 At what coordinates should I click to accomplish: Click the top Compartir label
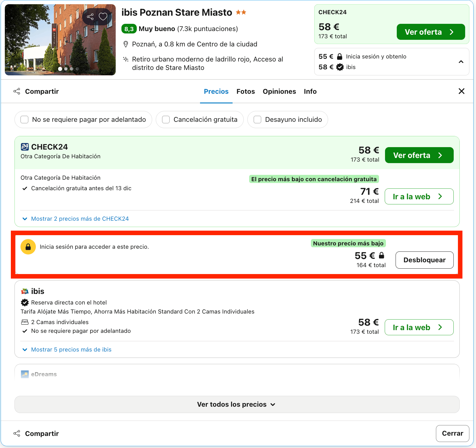coord(42,91)
